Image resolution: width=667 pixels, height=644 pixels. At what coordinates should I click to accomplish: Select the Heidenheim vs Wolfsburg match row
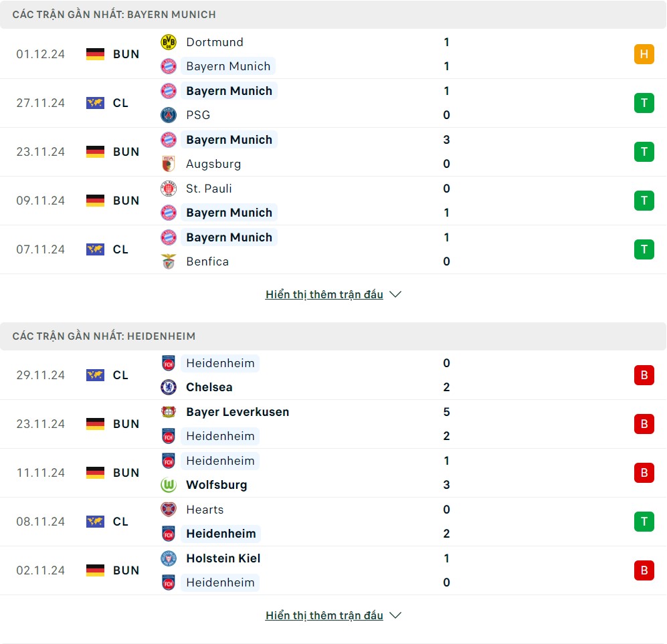coord(333,473)
